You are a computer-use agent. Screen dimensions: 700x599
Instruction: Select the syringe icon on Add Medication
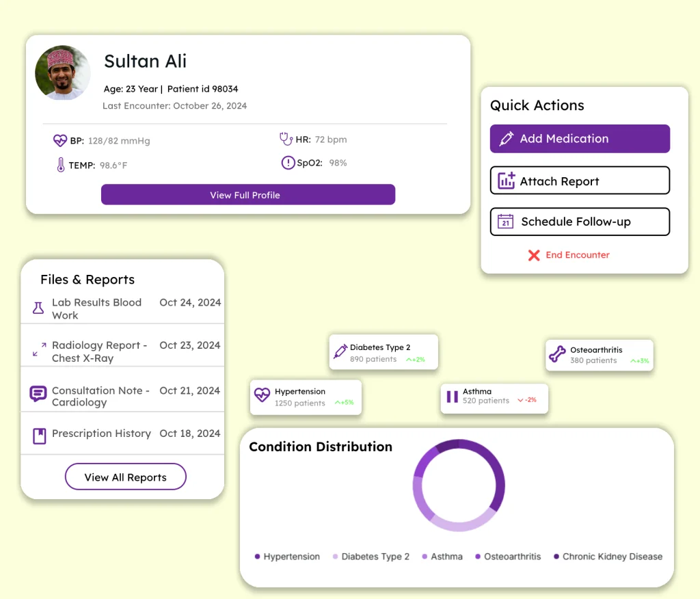(504, 139)
